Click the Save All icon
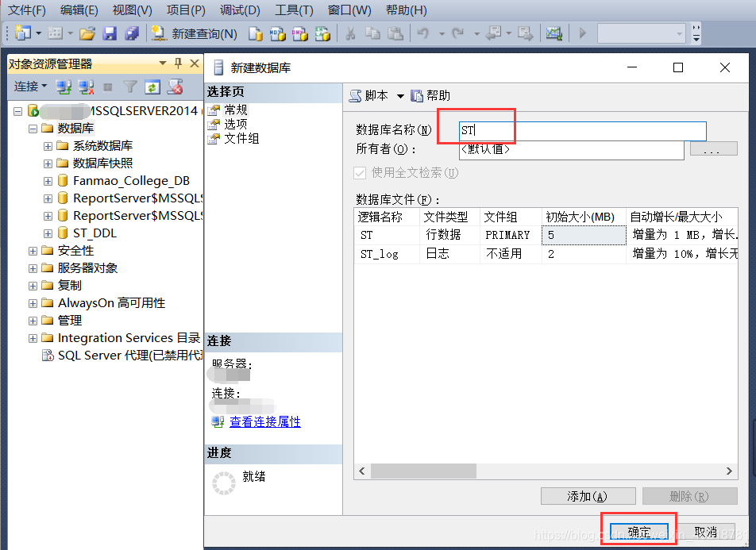Screen dimensions: 756x550 coord(132,33)
